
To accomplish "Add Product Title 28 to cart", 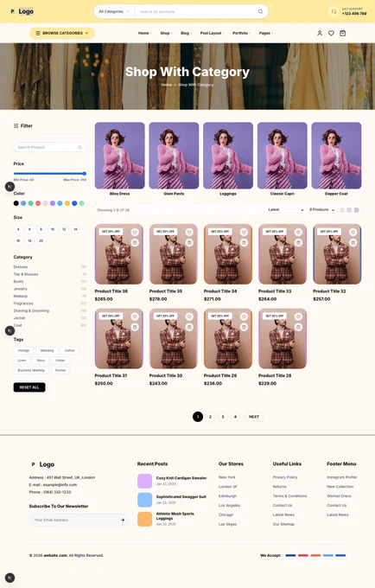I will (x=299, y=327).
